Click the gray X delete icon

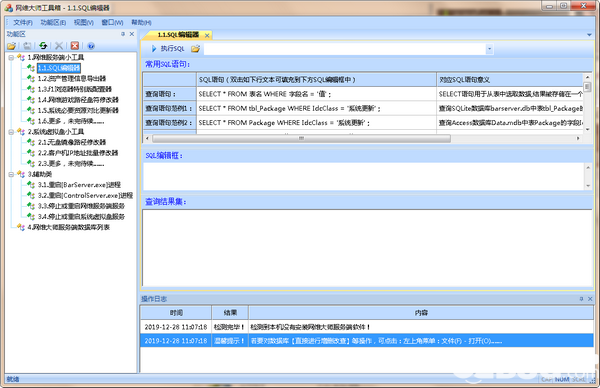[59, 46]
